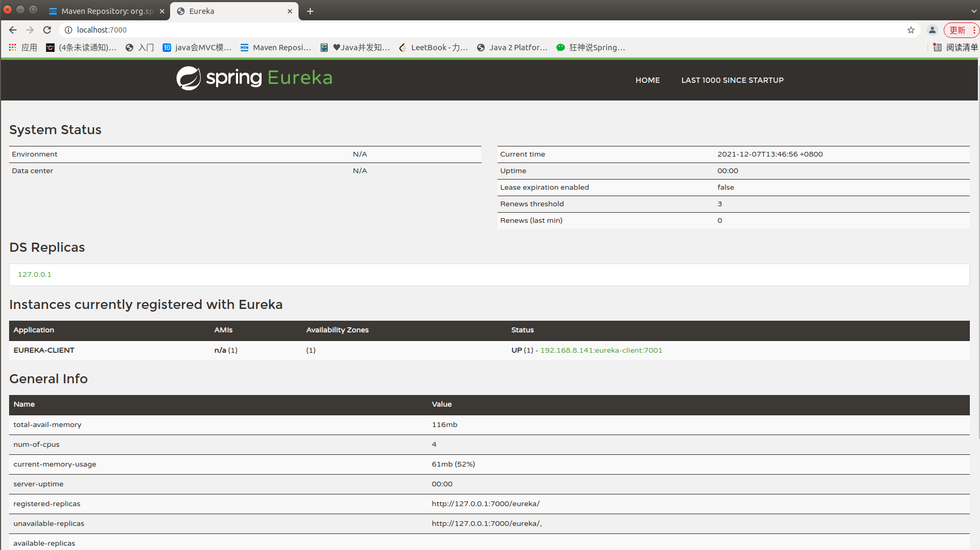Open the (4条未读通知) bookmark

pos(81,48)
